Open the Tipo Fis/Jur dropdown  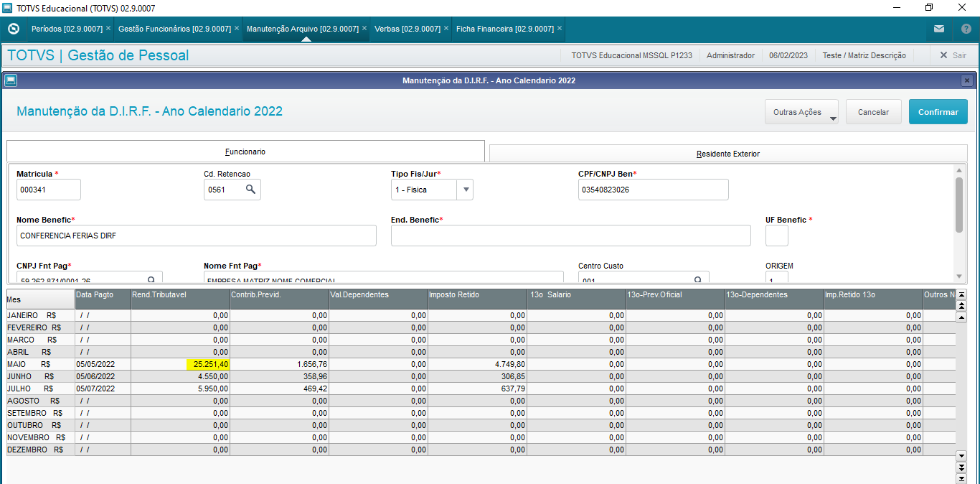pyautogui.click(x=466, y=190)
